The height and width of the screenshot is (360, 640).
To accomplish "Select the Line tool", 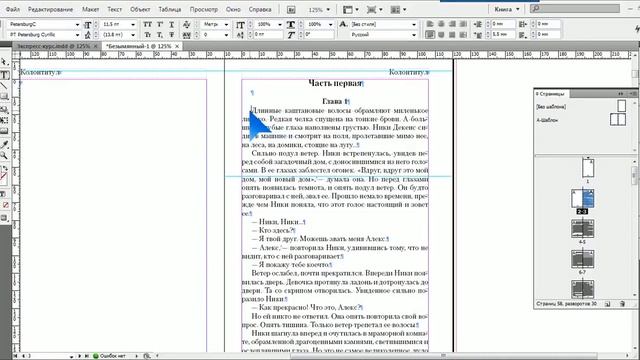I will (x=4, y=86).
